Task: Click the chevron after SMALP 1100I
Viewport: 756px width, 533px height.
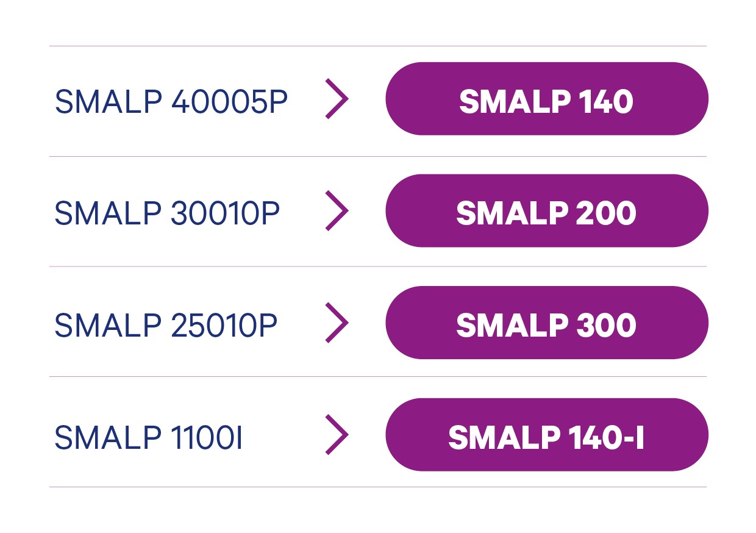Action: point(337,435)
